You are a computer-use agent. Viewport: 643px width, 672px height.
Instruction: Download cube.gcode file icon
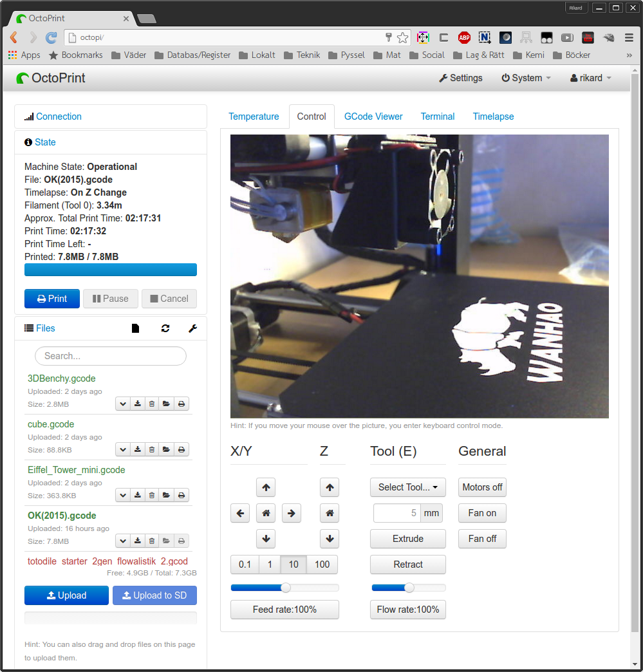coord(138,449)
